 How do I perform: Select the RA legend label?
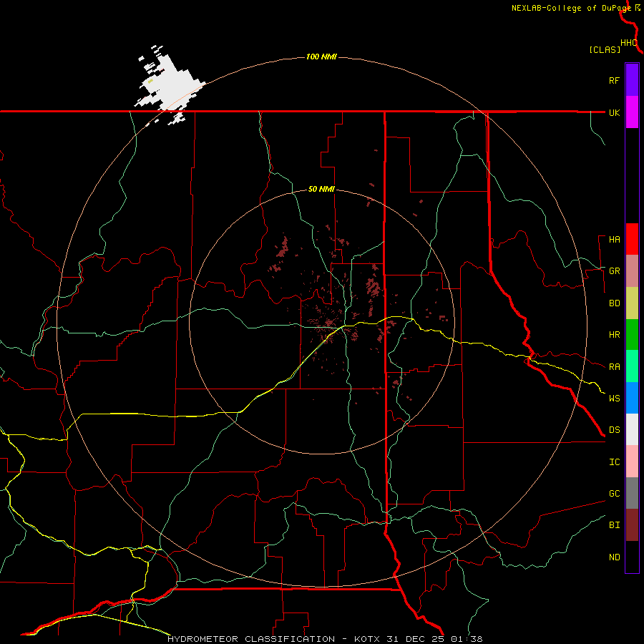pos(614,366)
